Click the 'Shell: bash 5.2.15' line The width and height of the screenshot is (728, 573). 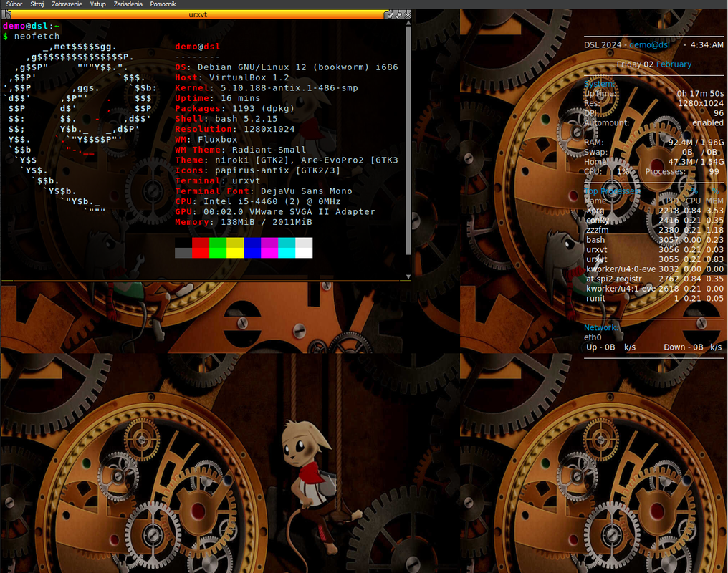tap(226, 119)
